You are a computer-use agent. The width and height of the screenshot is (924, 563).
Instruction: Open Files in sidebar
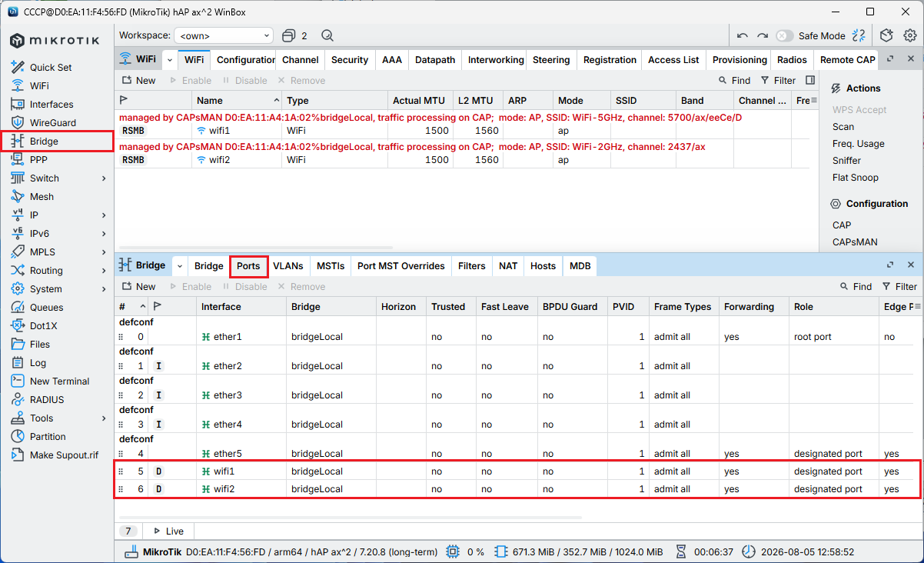[x=40, y=345]
